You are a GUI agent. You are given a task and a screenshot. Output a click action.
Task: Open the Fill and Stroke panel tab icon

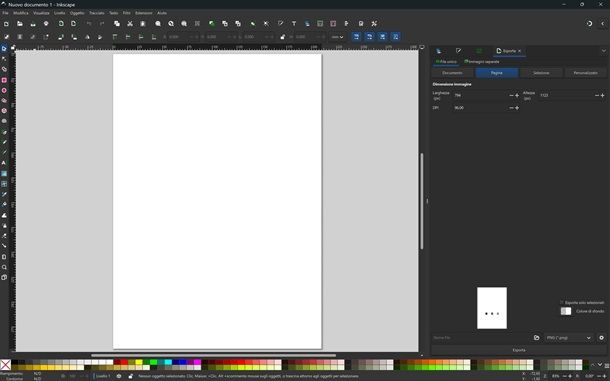(x=459, y=51)
